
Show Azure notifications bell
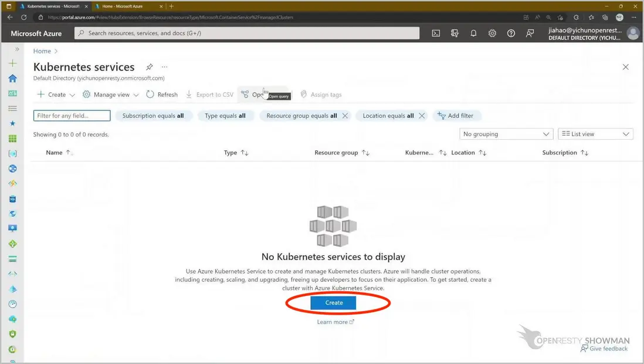[x=473, y=33]
